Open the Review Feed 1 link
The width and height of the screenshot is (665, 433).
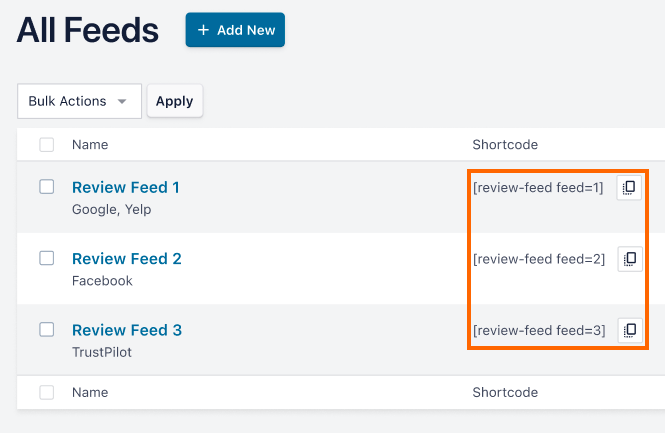(x=126, y=187)
